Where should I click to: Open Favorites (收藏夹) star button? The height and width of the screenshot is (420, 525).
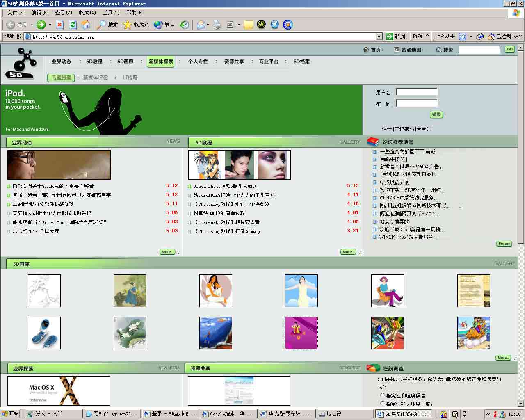click(136, 25)
